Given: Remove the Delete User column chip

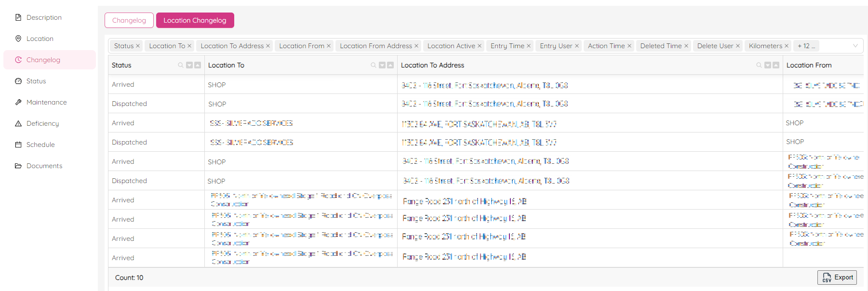Looking at the screenshot, I should tap(738, 46).
